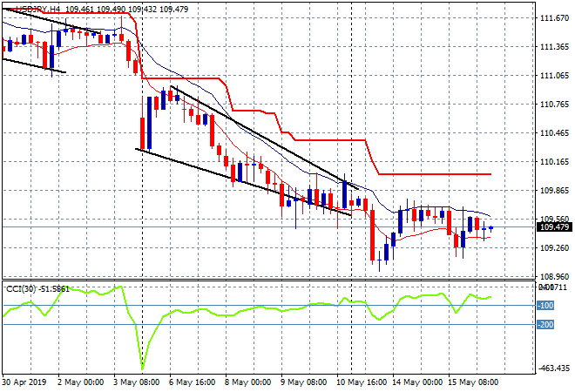
Task: Click the 108.960 price axis label
Action: 554,276
